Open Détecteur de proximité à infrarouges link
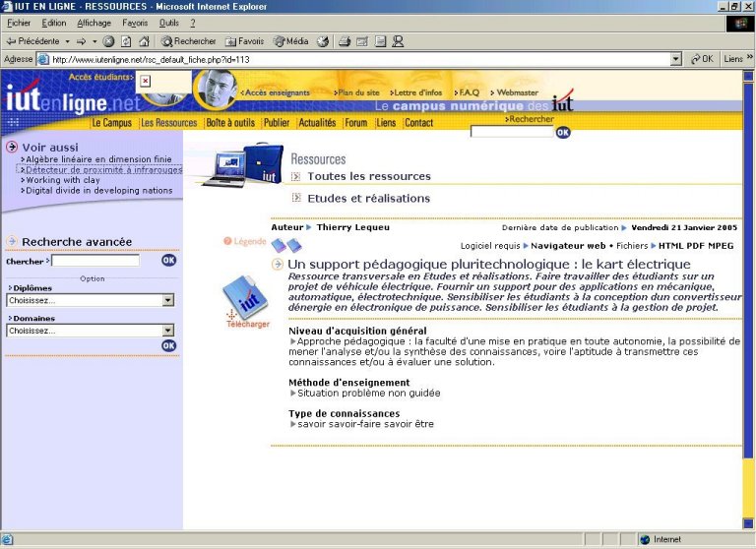The height and width of the screenshot is (549, 756). [103, 169]
